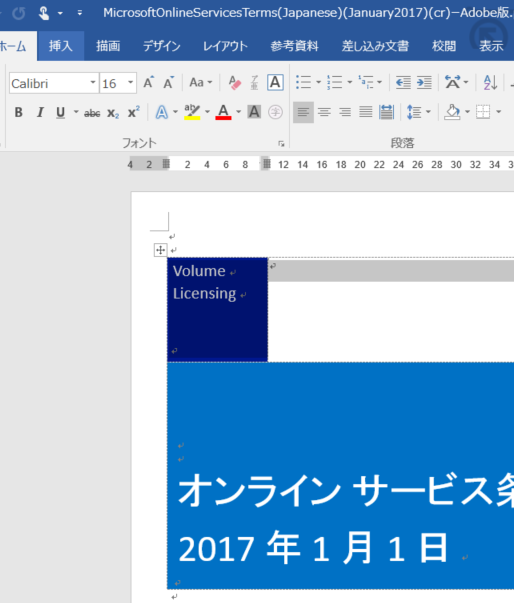Open Change Case Aa dropdown
Image resolution: width=514 pixels, height=603 pixels.
[201, 82]
